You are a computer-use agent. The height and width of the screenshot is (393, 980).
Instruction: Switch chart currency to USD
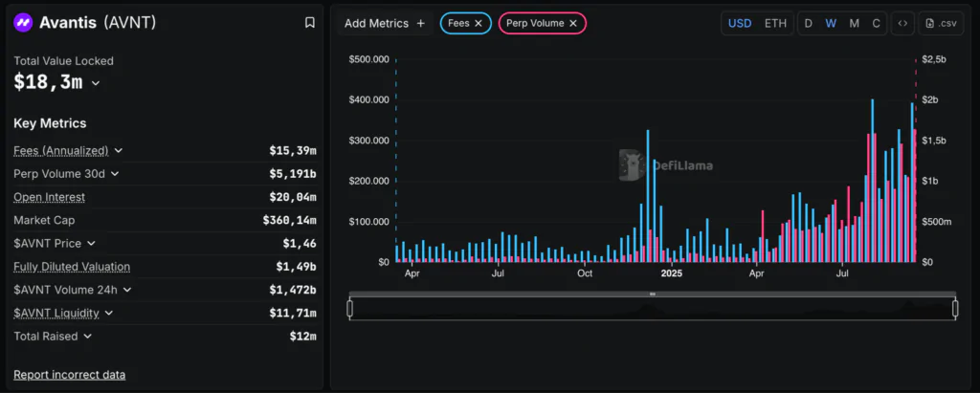click(740, 23)
